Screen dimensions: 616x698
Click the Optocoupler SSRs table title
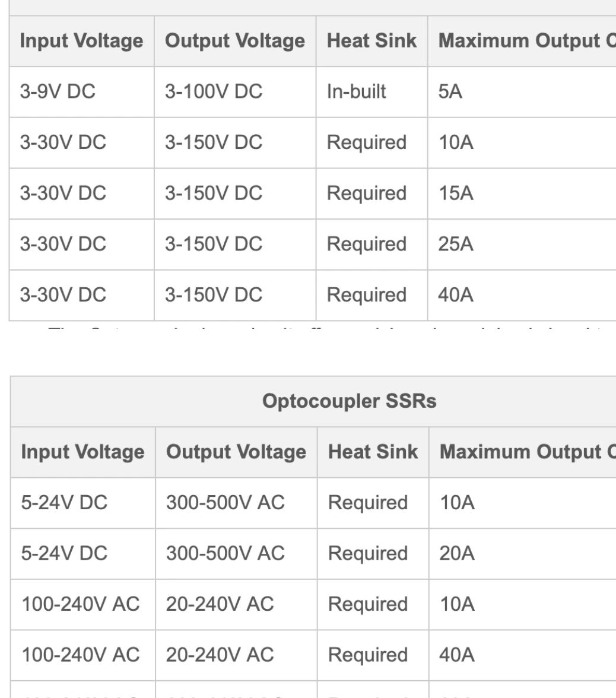(349, 401)
